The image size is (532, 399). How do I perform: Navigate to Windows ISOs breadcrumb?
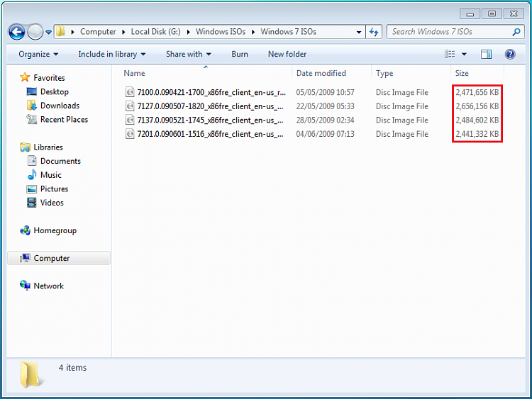coord(221,31)
